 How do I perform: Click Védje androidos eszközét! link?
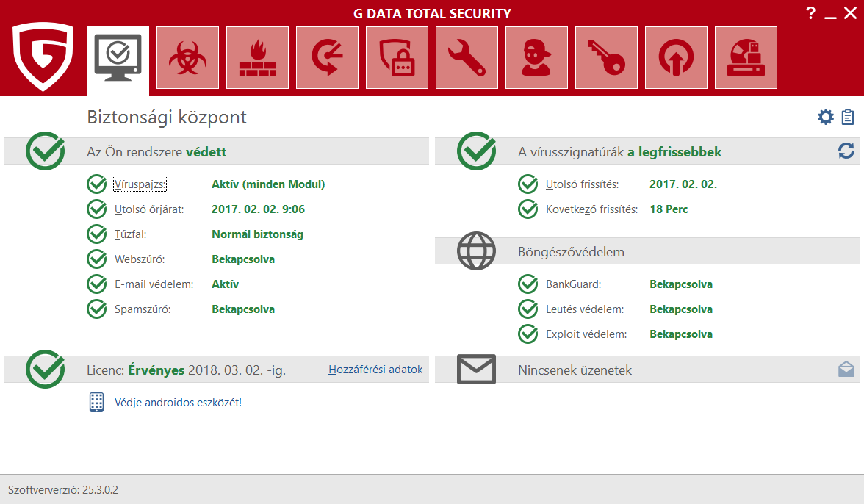(178, 403)
